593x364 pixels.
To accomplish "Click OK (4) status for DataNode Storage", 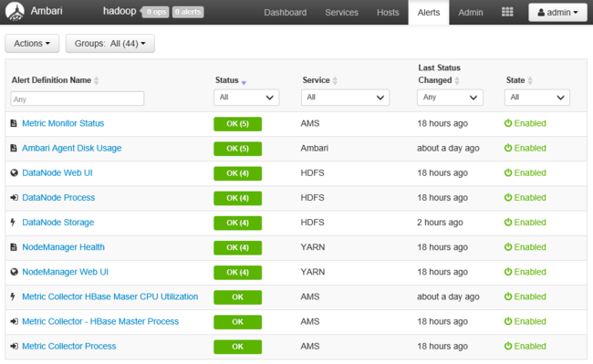I will [x=237, y=223].
